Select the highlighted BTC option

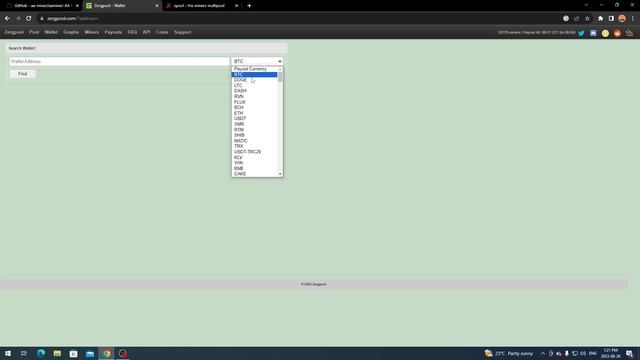pyautogui.click(x=255, y=74)
